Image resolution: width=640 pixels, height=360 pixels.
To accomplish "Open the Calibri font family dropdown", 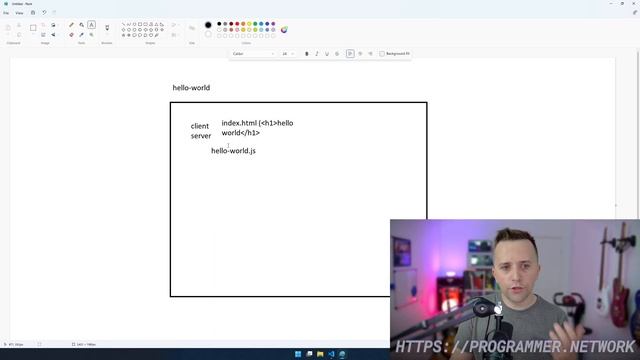I will pyautogui.click(x=253, y=54).
